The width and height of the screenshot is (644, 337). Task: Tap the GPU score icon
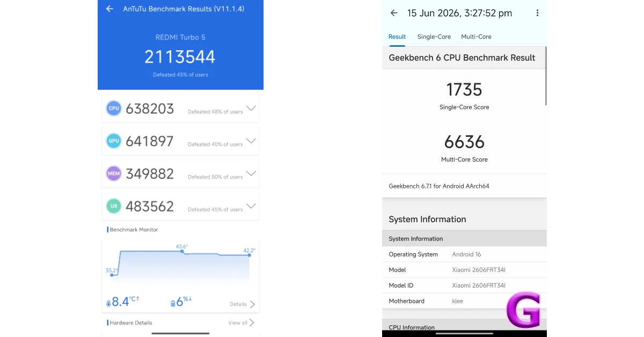click(x=114, y=141)
